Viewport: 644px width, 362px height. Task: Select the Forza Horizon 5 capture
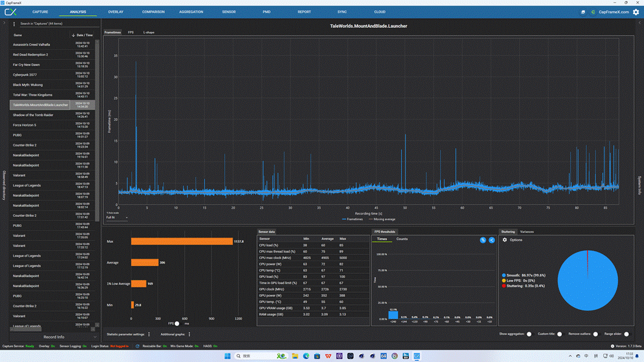(x=52, y=125)
